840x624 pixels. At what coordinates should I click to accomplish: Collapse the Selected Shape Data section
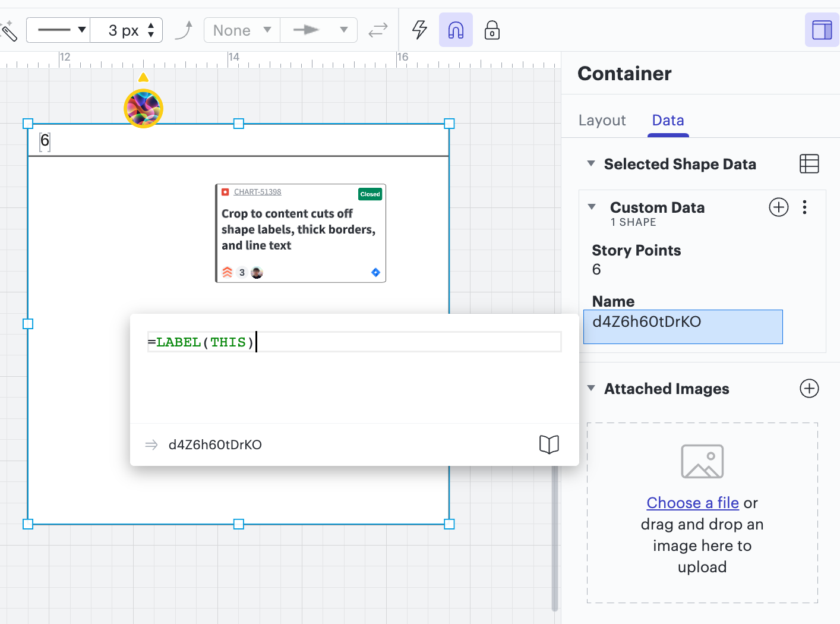coord(591,163)
